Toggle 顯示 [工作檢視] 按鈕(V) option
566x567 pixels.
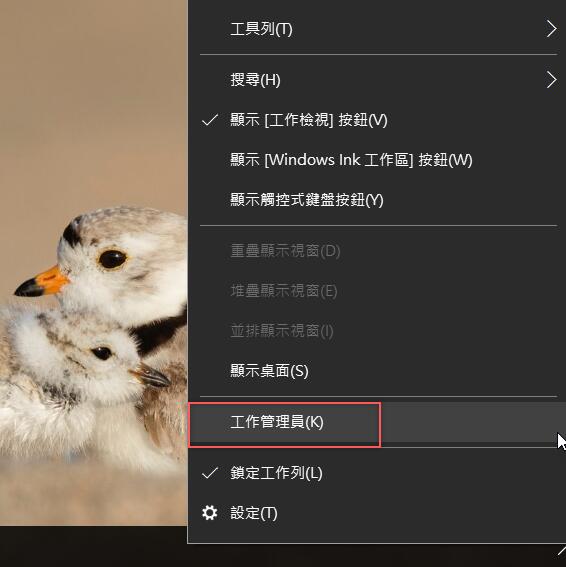click(376, 120)
